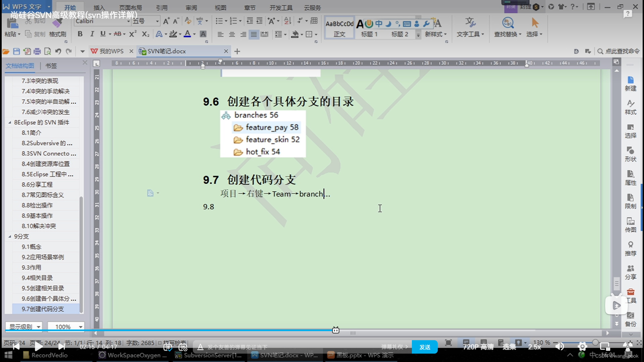The image size is (644, 362).
Task: Click the 发送 danmaku button
Action: [x=425, y=347]
